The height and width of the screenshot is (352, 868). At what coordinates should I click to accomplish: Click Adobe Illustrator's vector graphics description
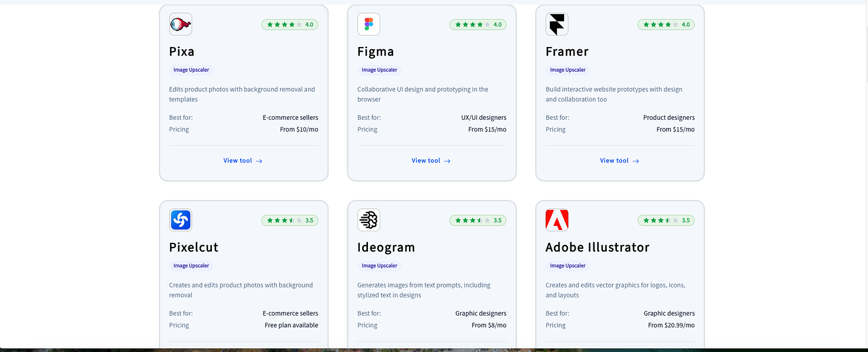pyautogui.click(x=616, y=290)
